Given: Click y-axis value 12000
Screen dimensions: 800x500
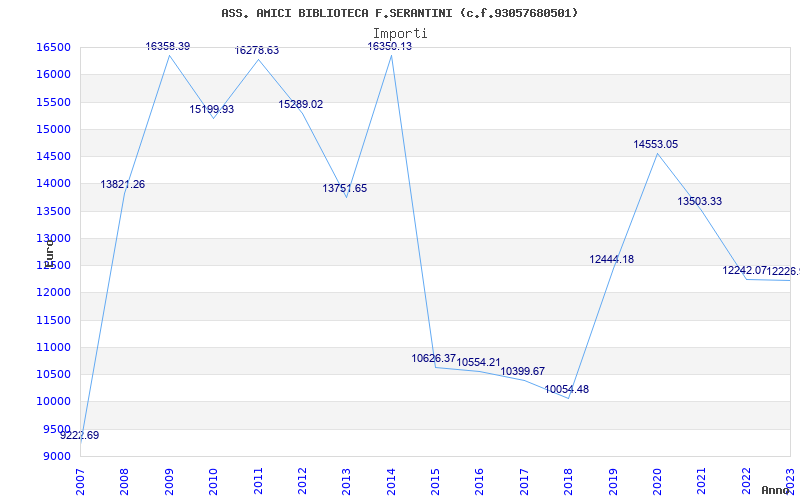Looking at the screenshot, I should click(x=53, y=293).
